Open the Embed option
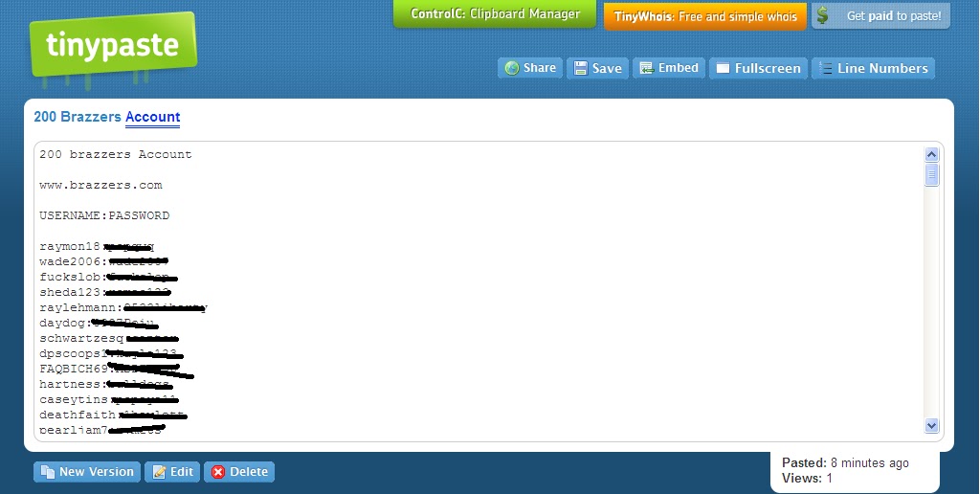Viewport: 980px width, 494px height. point(669,68)
